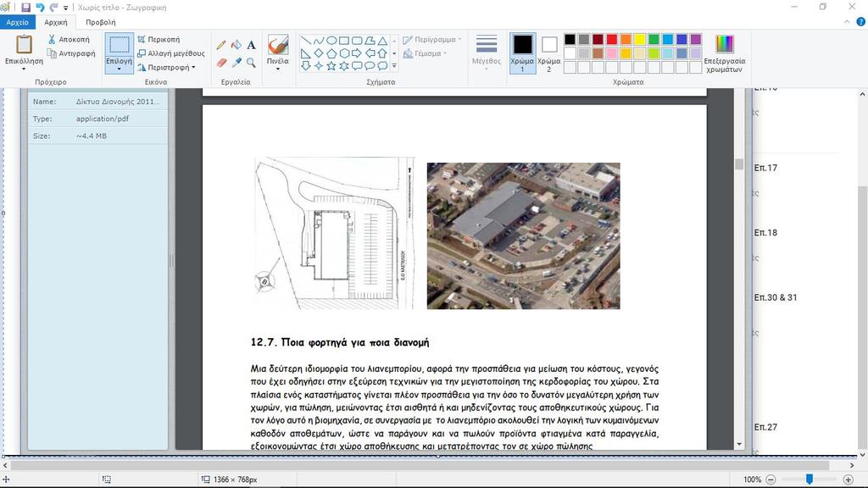
Task: Open the Επιλογή selection options arrow
Action: coord(119,69)
